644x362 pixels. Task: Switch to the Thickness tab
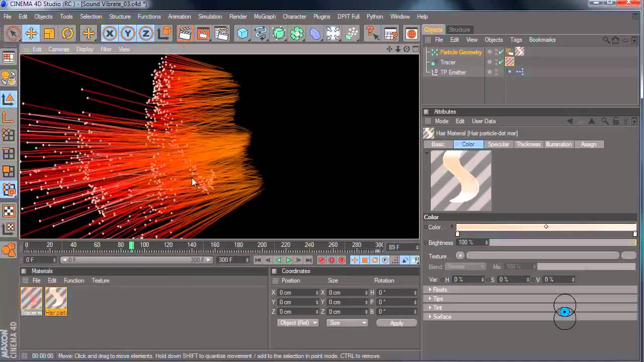(528, 144)
